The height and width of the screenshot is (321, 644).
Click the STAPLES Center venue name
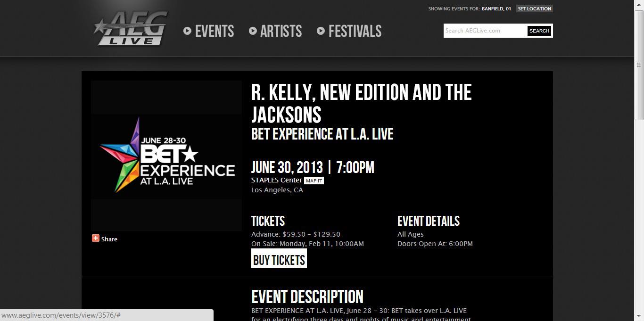pos(277,180)
